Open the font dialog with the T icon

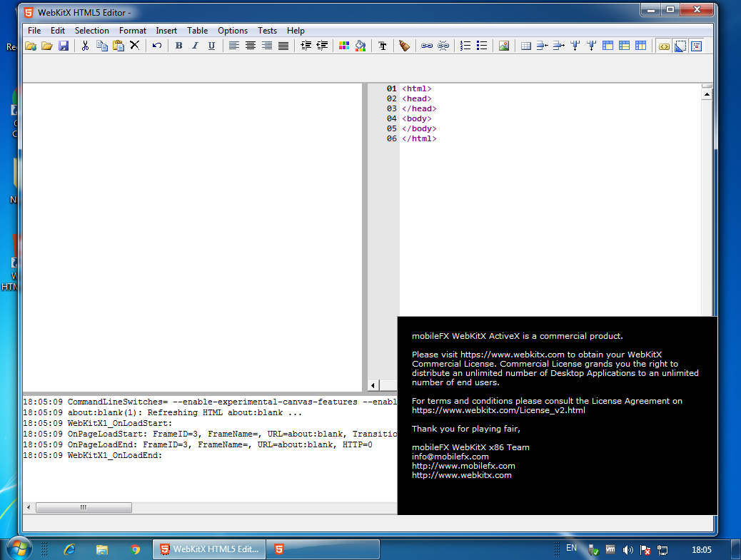tap(383, 46)
